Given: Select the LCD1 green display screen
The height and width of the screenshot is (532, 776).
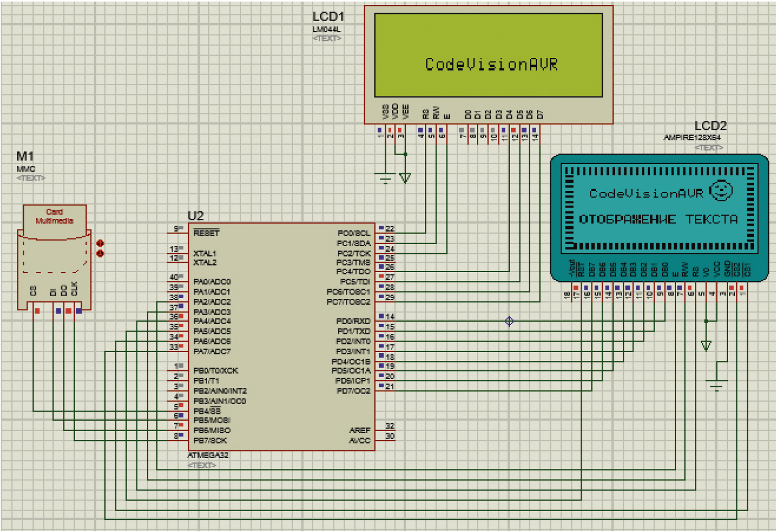Looking at the screenshot, I should coord(488,55).
